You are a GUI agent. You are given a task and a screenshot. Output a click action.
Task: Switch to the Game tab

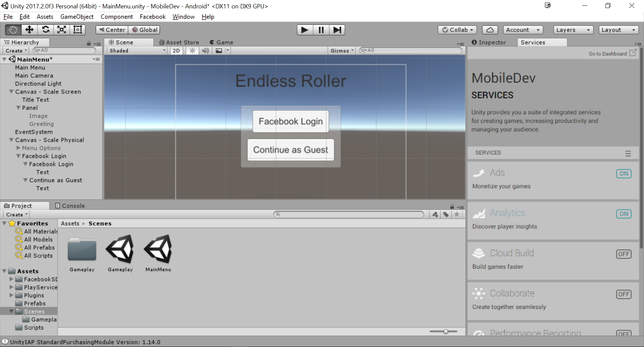click(221, 42)
